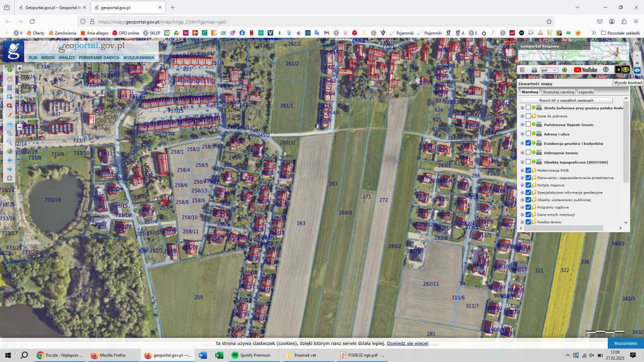Open the pol language dropdown
The height and width of the screenshot is (362, 644).
(549, 70)
